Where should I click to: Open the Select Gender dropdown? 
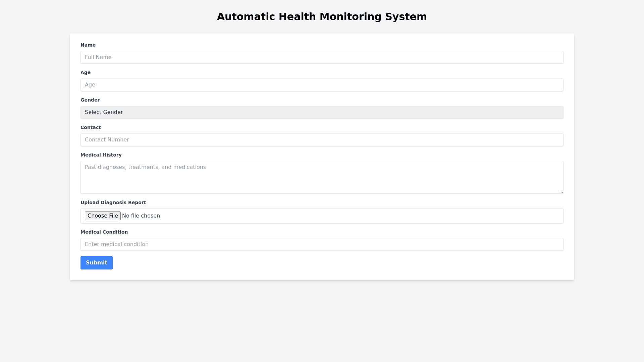pos(322,112)
